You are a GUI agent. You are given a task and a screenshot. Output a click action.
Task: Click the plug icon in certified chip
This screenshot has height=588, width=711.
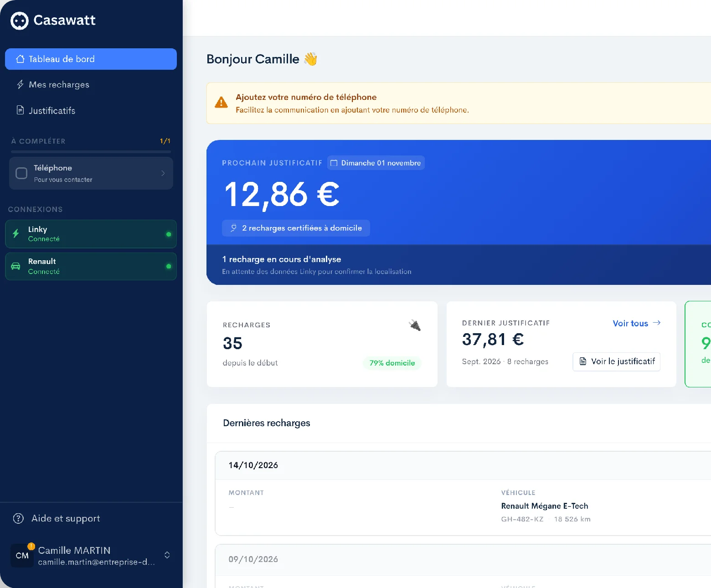pyautogui.click(x=234, y=228)
